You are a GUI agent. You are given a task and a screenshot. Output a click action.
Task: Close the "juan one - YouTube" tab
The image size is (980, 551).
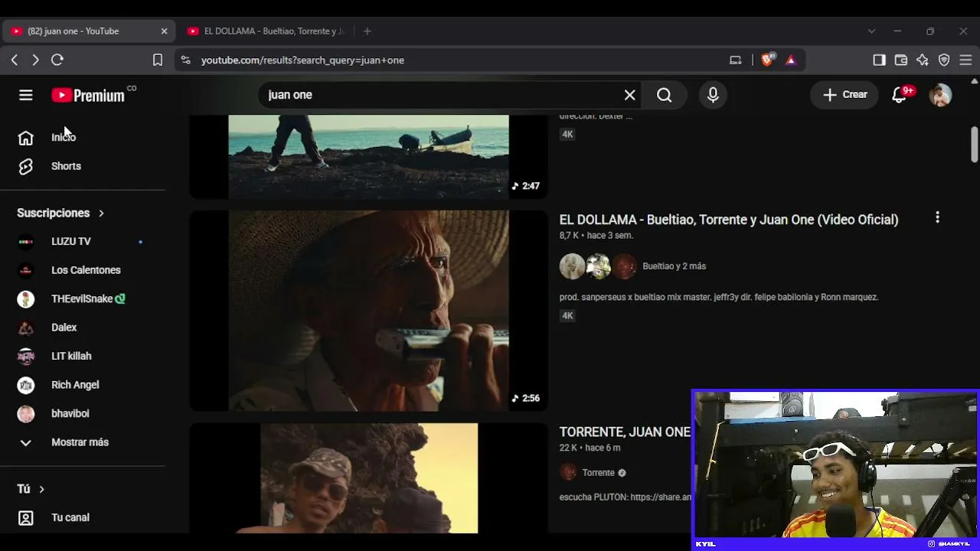(x=164, y=31)
